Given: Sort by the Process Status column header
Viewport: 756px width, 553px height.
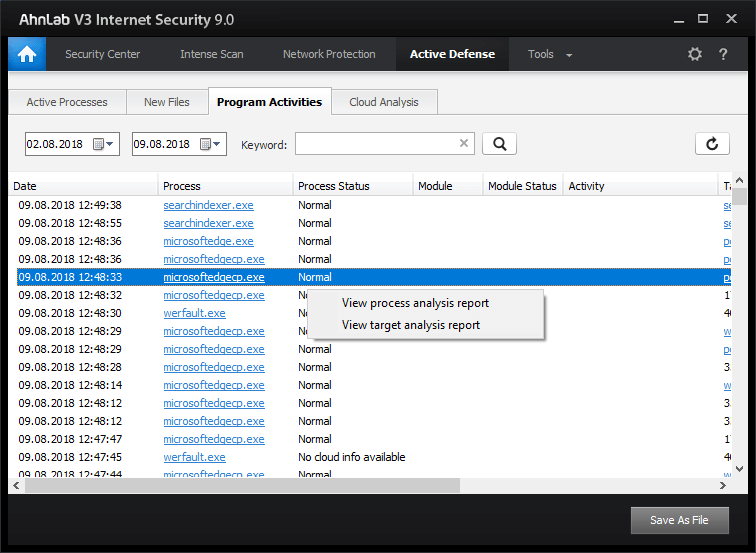Looking at the screenshot, I should pyautogui.click(x=334, y=186).
